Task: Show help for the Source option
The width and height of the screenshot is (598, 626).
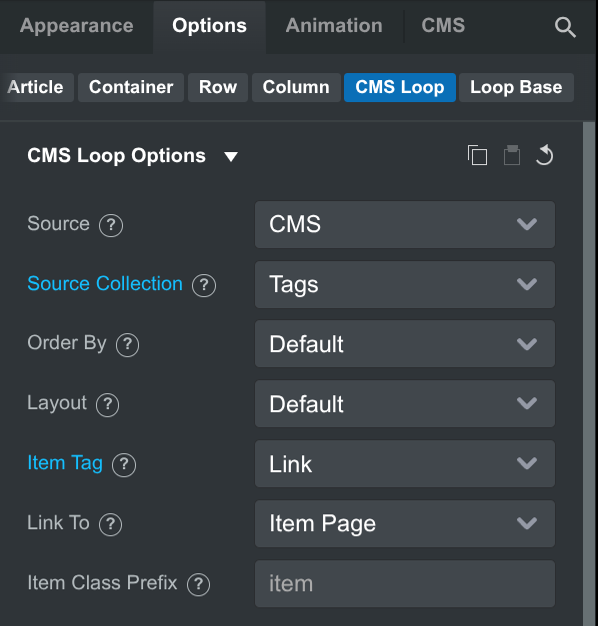Action: pyautogui.click(x=111, y=225)
